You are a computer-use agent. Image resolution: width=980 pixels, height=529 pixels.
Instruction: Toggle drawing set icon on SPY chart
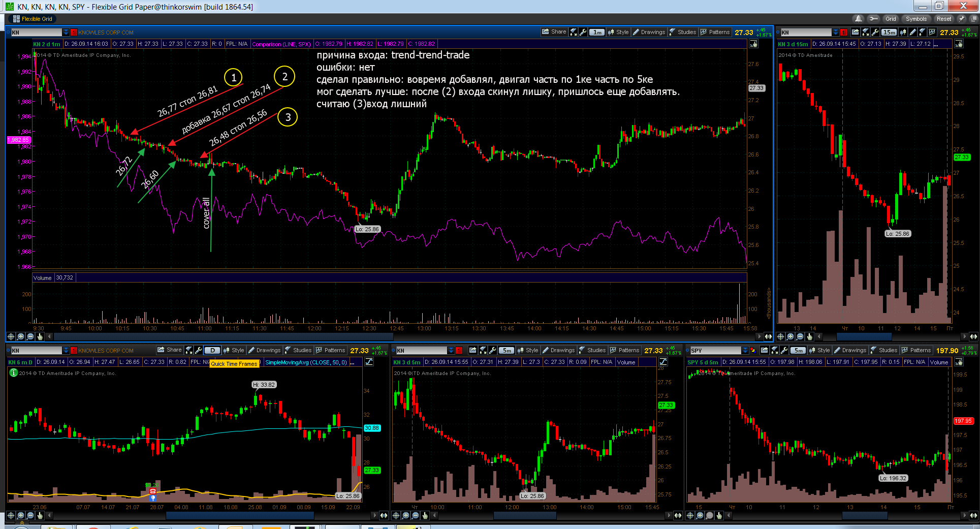pyautogui.click(x=959, y=362)
